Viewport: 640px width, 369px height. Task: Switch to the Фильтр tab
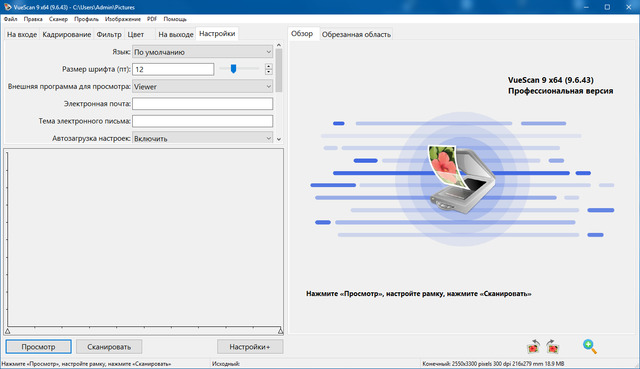pos(109,34)
